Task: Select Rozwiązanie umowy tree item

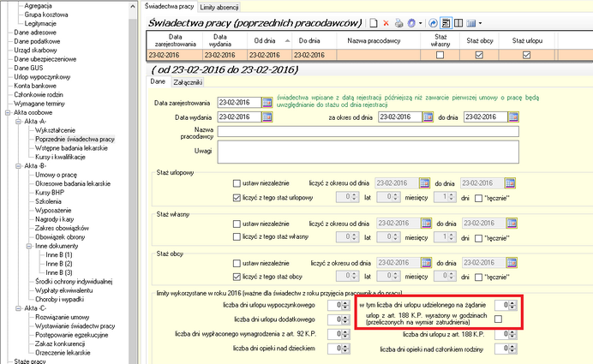Action: click(x=62, y=318)
